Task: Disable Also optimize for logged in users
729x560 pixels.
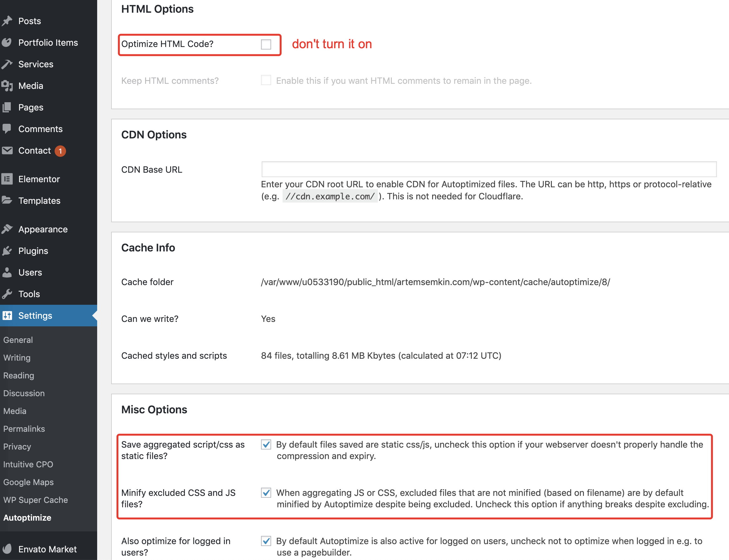Action: 266,541
